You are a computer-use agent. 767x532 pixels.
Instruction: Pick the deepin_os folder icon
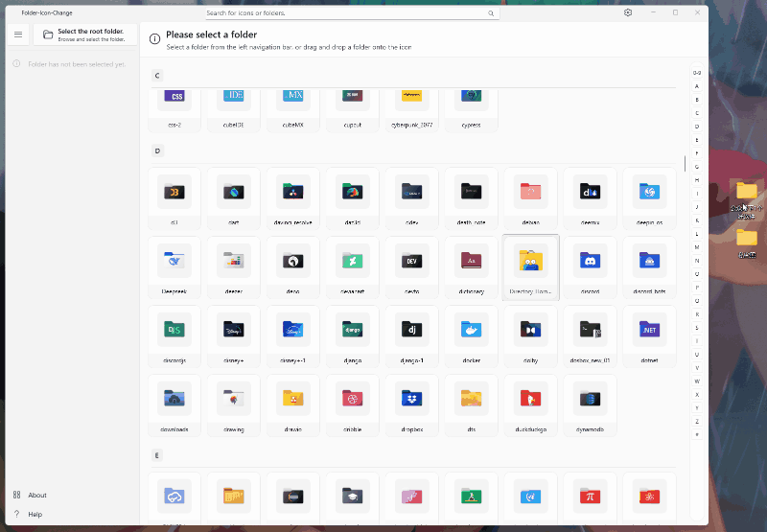(x=649, y=198)
